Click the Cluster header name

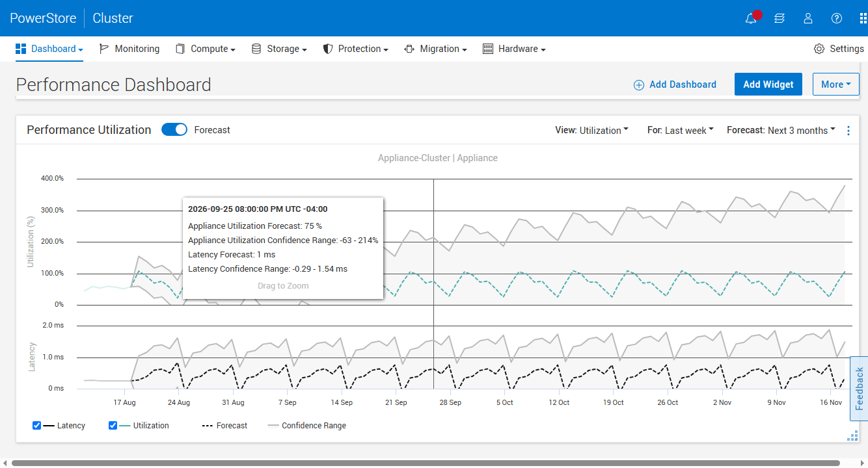click(x=113, y=18)
